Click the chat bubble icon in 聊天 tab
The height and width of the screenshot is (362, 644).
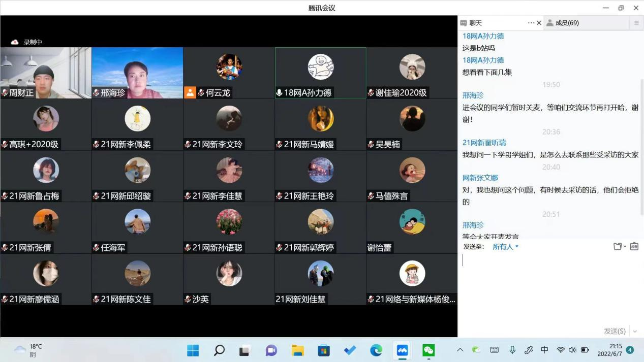pos(464,23)
